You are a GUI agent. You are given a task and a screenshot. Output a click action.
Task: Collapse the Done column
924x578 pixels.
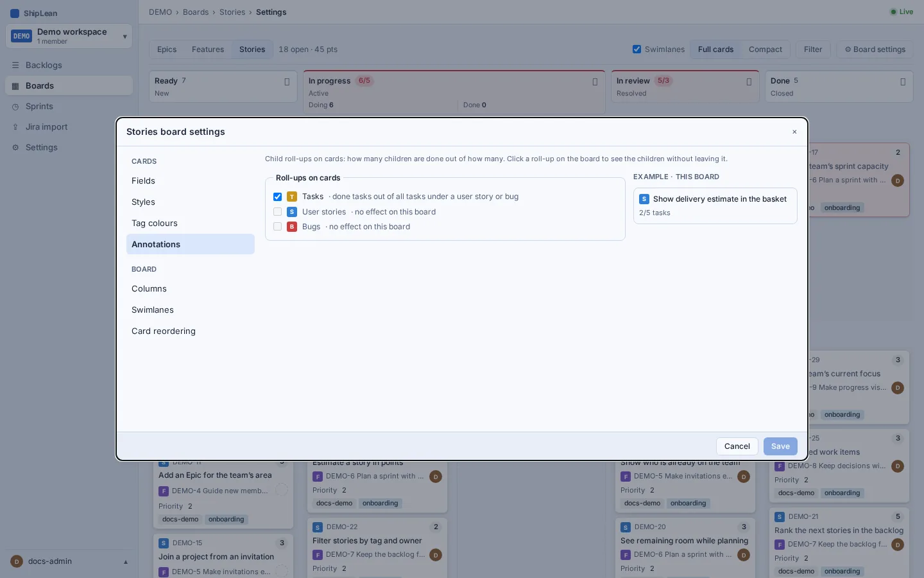903,82
